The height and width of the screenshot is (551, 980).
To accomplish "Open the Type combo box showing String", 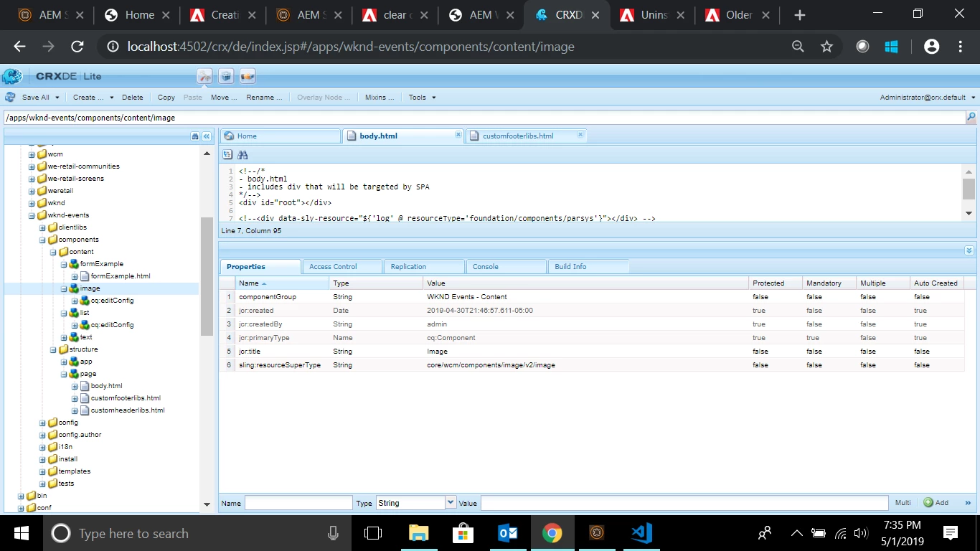I will pyautogui.click(x=416, y=503).
